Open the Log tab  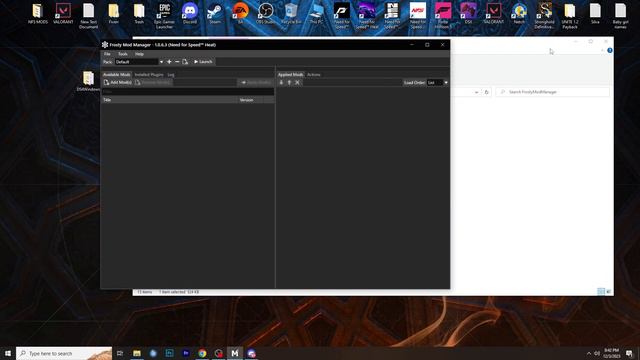coord(171,75)
